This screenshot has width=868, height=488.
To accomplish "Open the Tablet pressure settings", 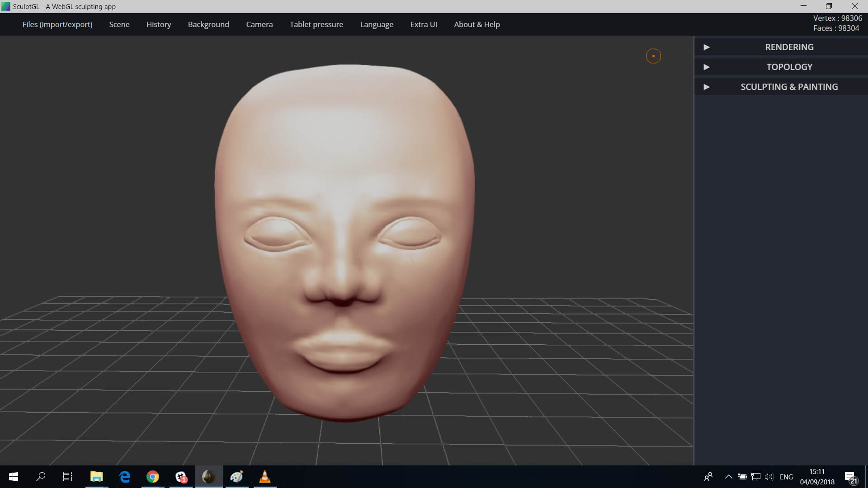I will (x=316, y=24).
